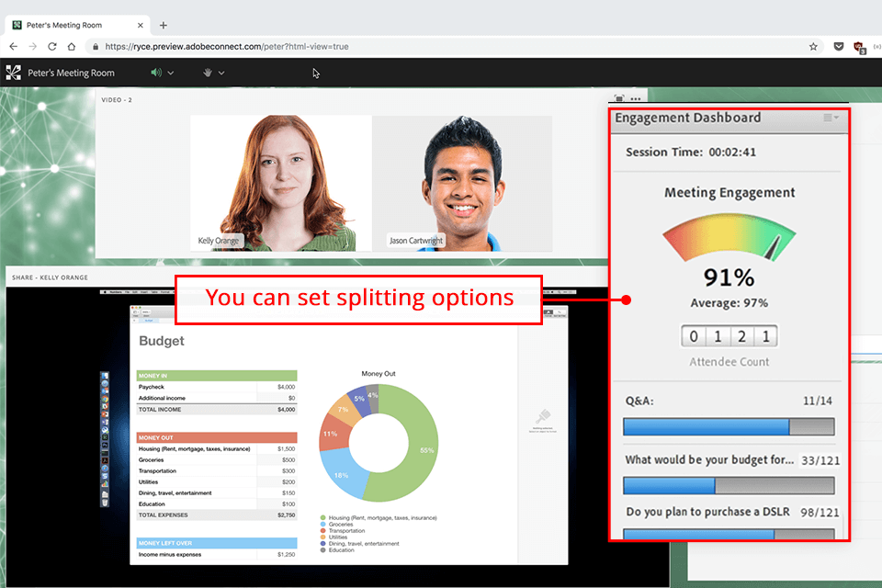Click the Session Time 00:02:41 text
882x588 pixels.
691,152
